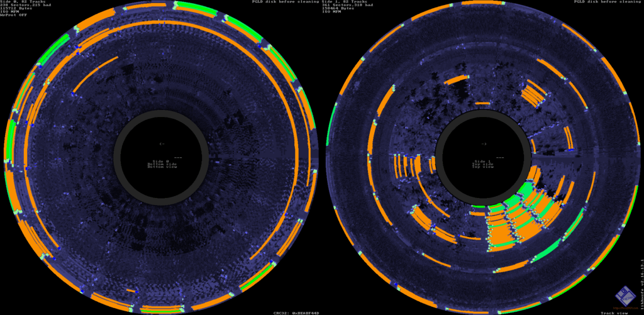Screen dimensions: 644x315
Task: Click the 'Side 0, 82 Tracks' header text
Action: (23, 2)
